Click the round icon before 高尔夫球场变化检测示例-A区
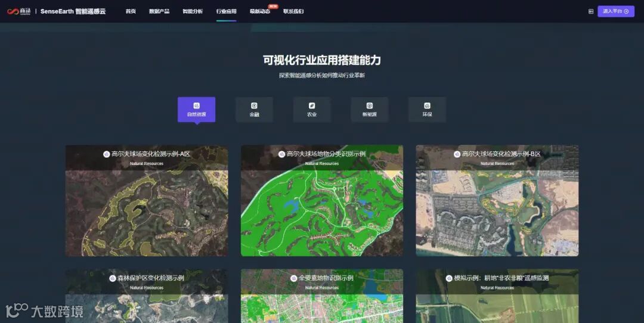This screenshot has height=323, width=644. 106,154
